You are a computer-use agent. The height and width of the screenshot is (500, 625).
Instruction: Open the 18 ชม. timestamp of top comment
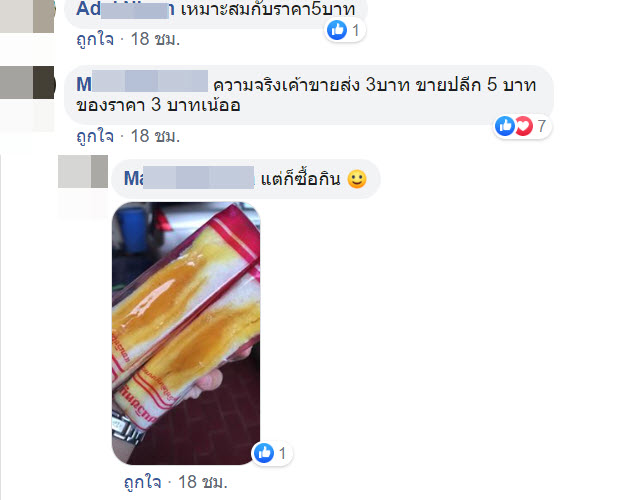click(x=155, y=39)
